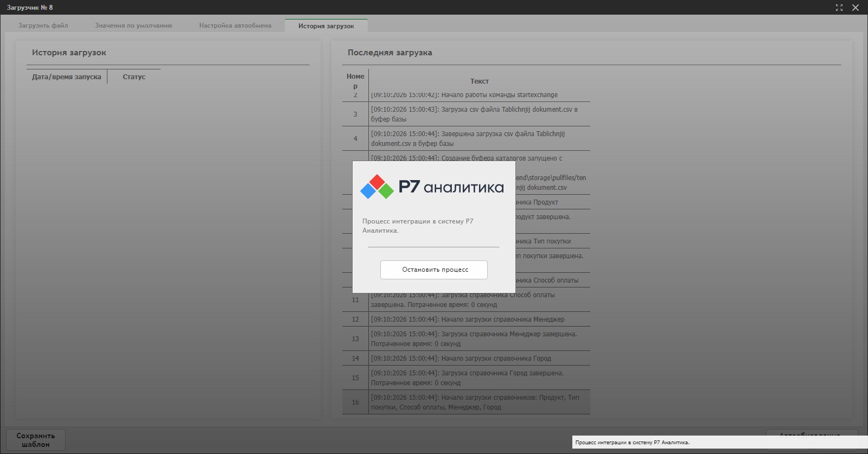Select row 15 Загрузка справочника Город завершена
Screen dimensions: 868x454
pyautogui.click(x=466, y=378)
